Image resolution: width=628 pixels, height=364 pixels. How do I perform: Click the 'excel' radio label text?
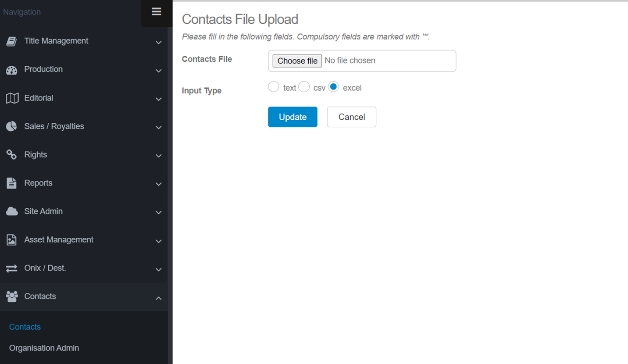(352, 88)
